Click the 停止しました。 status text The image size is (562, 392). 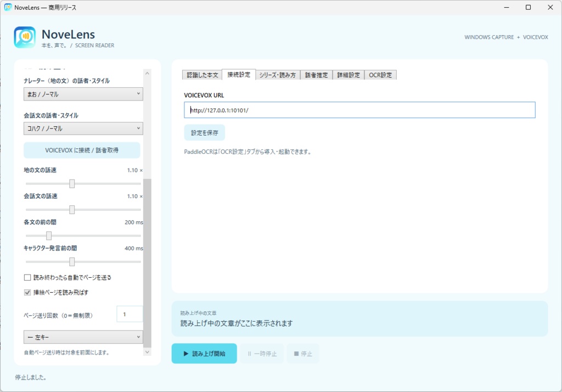[x=31, y=377]
